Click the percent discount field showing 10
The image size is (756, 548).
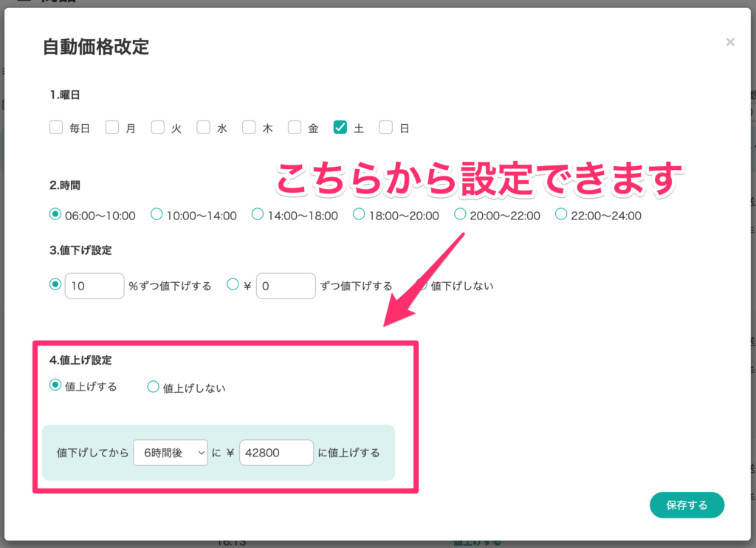coord(94,286)
